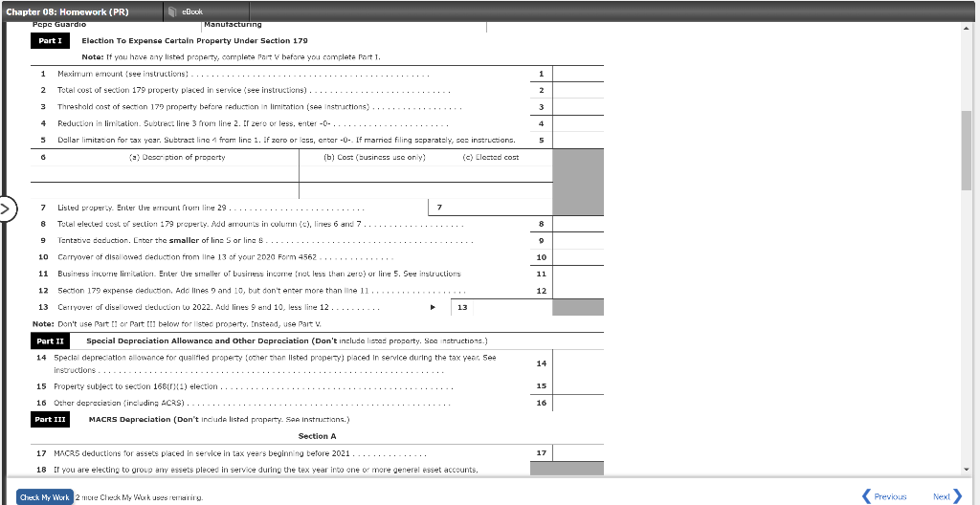
Task: Click the note about Part V listed property
Action: (x=232, y=56)
